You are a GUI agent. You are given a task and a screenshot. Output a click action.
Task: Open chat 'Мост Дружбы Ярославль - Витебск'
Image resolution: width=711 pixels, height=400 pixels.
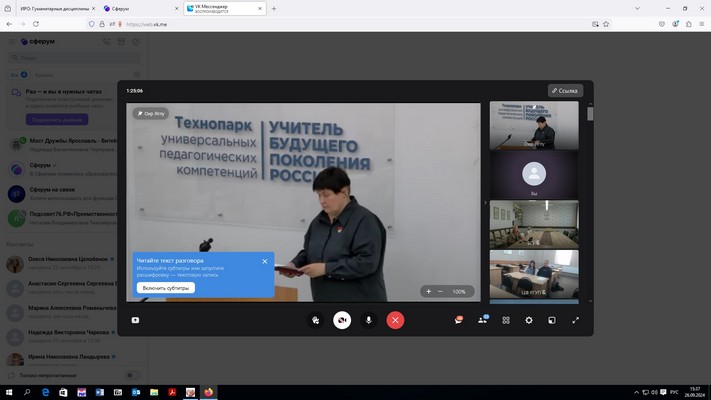click(62, 145)
